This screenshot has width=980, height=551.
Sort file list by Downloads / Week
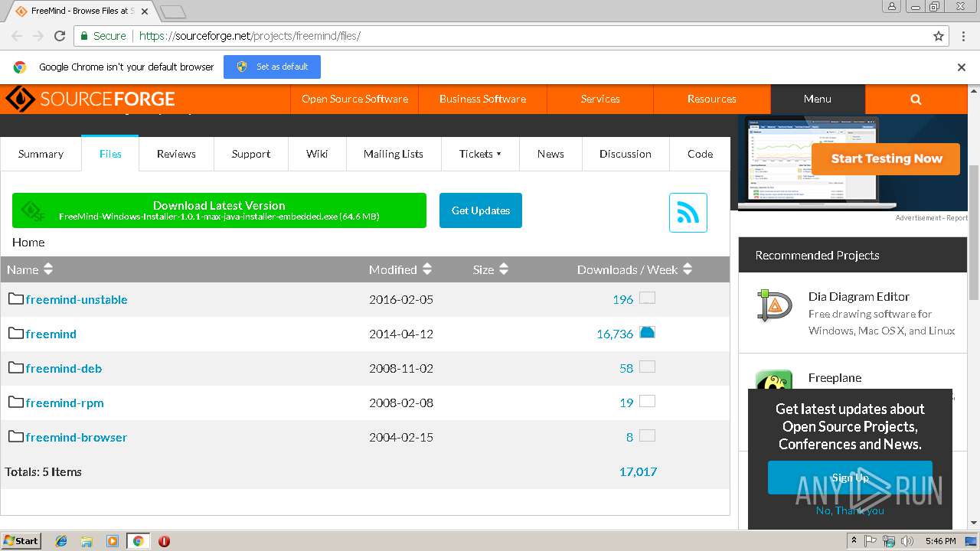pyautogui.click(x=635, y=269)
